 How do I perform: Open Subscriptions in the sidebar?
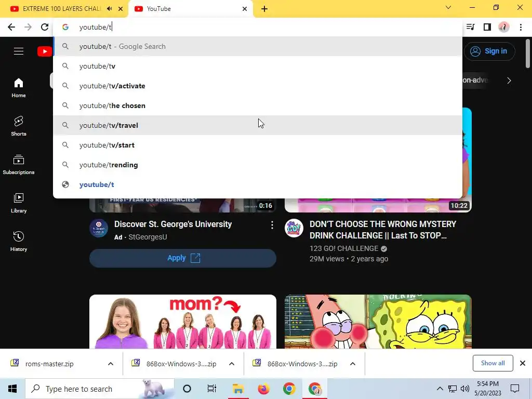19,165
